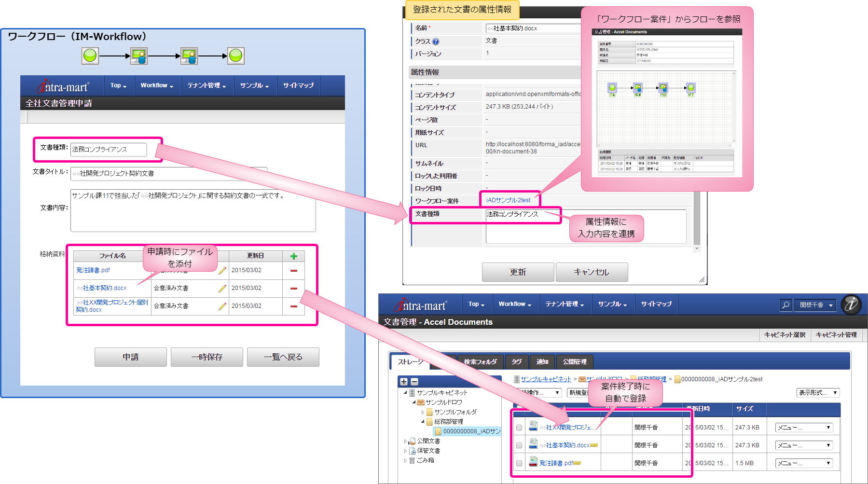Expand the サンプルフォルダ tree node
868x484 pixels.
(x=422, y=412)
